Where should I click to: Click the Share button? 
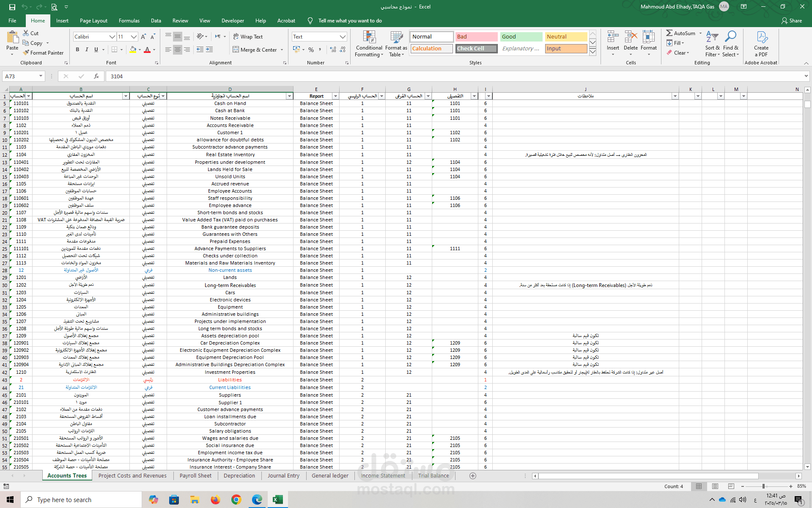point(791,21)
